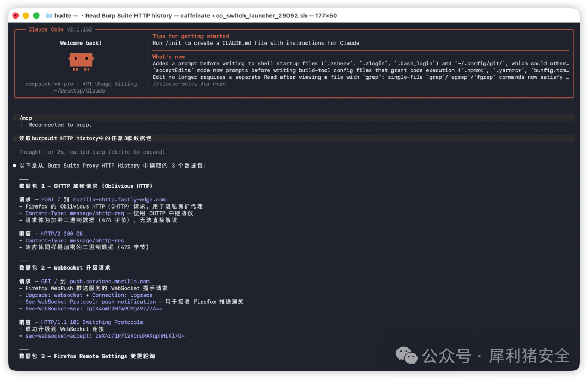This screenshot has width=588, height=379.
Task: Minimize the terminal with yellow button
Action: pos(26,15)
